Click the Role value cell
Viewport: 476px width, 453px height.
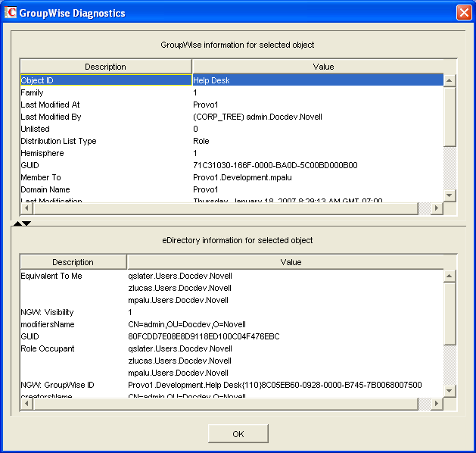(x=201, y=141)
